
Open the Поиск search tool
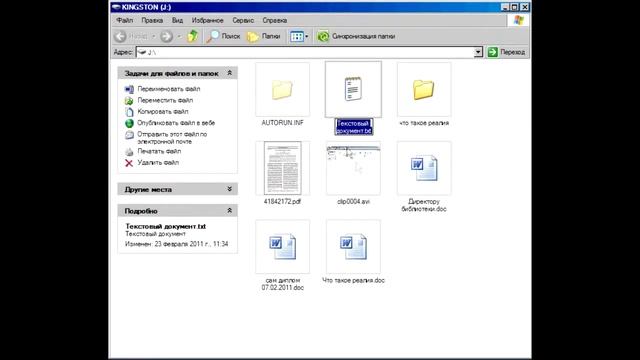tap(223, 36)
